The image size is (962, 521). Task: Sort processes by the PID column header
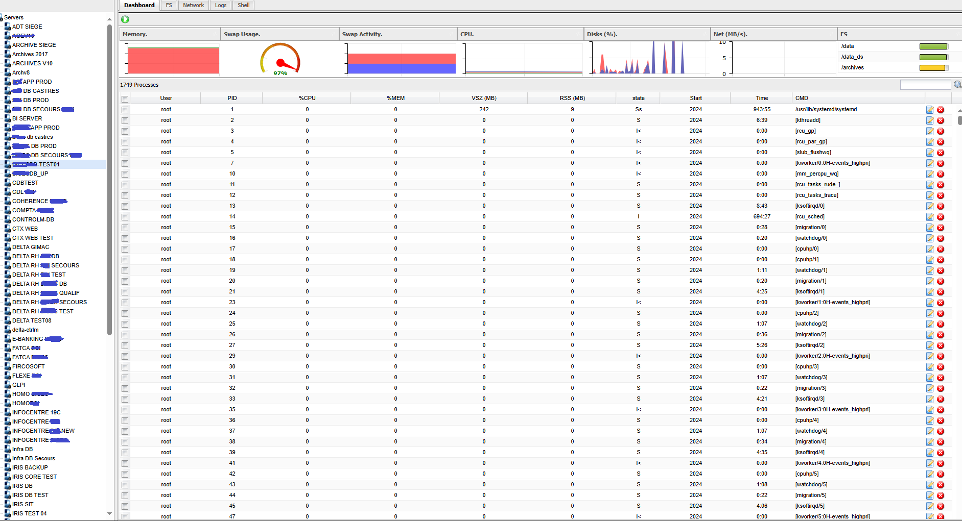(x=233, y=98)
